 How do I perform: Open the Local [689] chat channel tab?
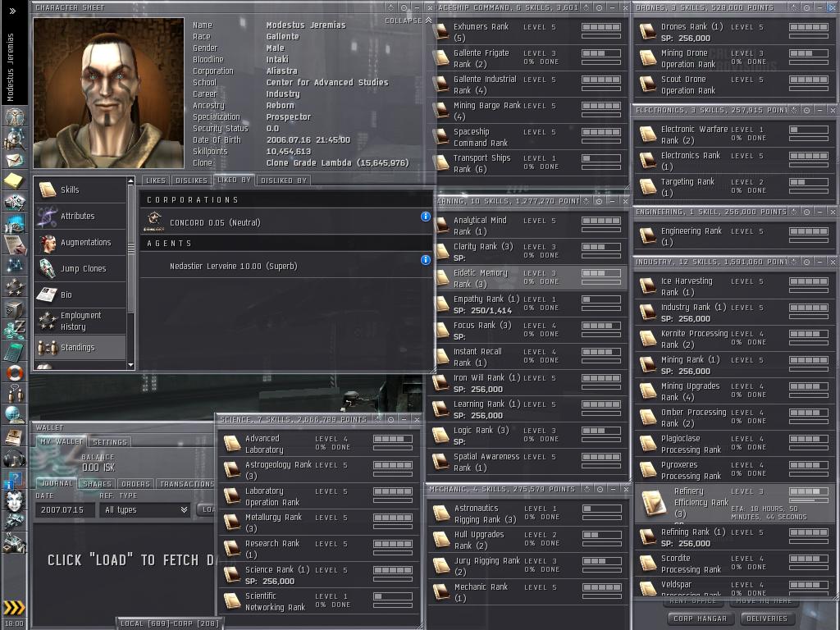click(x=170, y=623)
